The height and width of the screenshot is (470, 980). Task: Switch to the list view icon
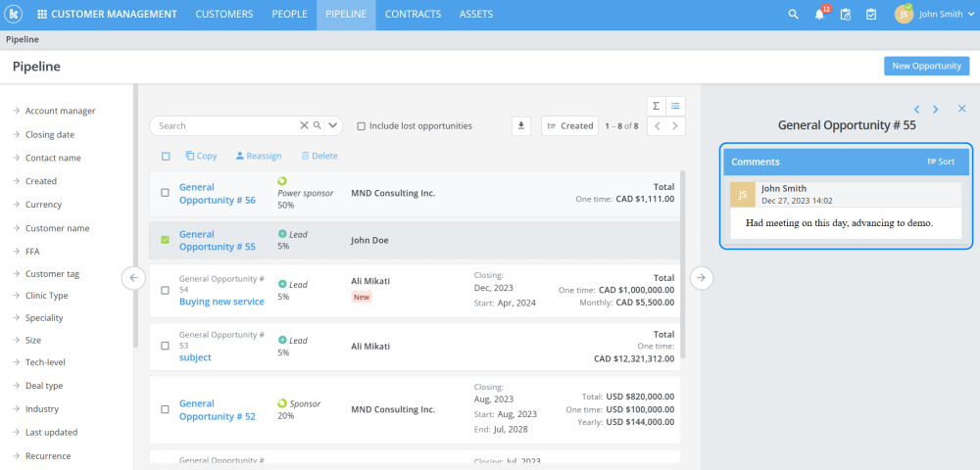(675, 106)
